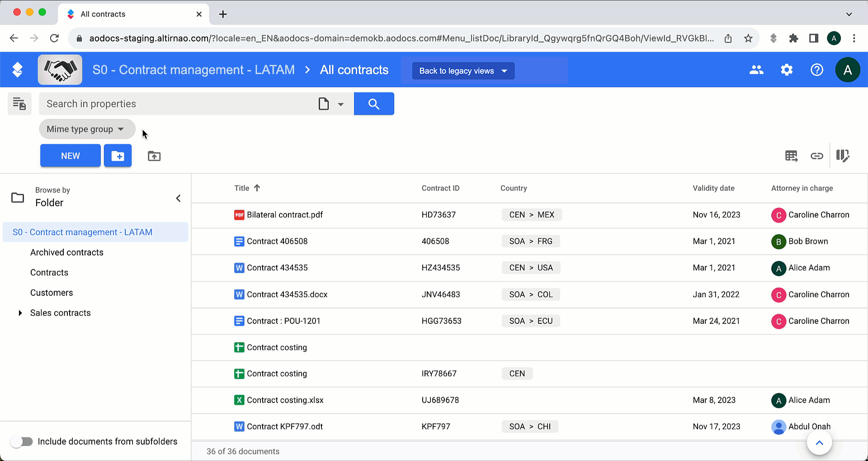
Task: Click the SOA > COL country tag
Action: click(531, 295)
